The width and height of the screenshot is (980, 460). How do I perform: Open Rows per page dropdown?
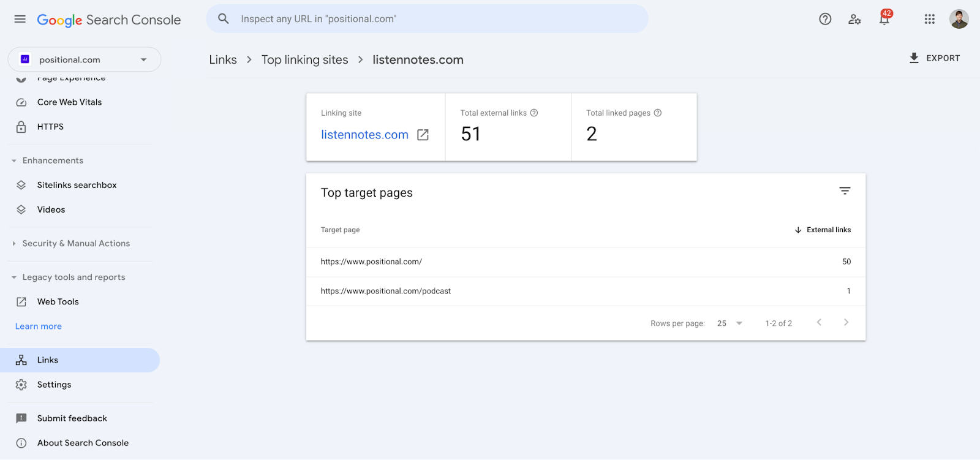pos(729,323)
